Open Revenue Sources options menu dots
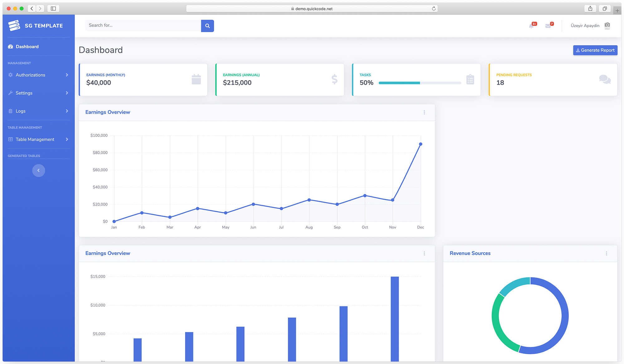 (x=607, y=254)
